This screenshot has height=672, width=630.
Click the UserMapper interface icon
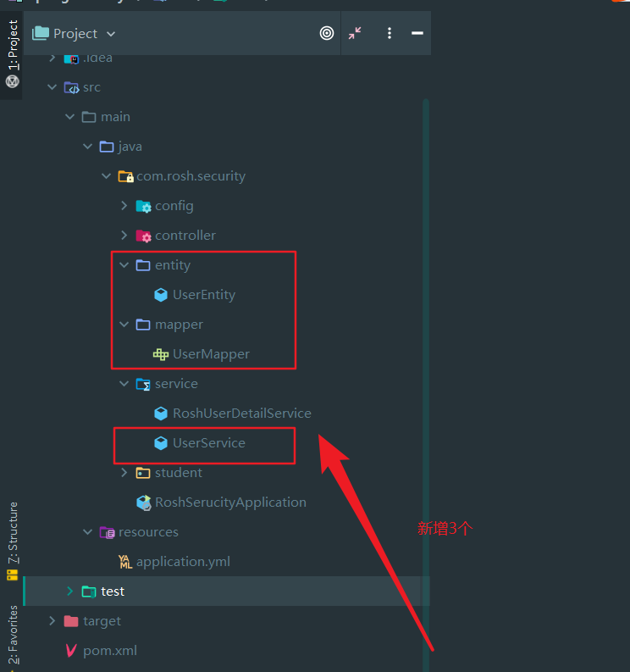[161, 354]
